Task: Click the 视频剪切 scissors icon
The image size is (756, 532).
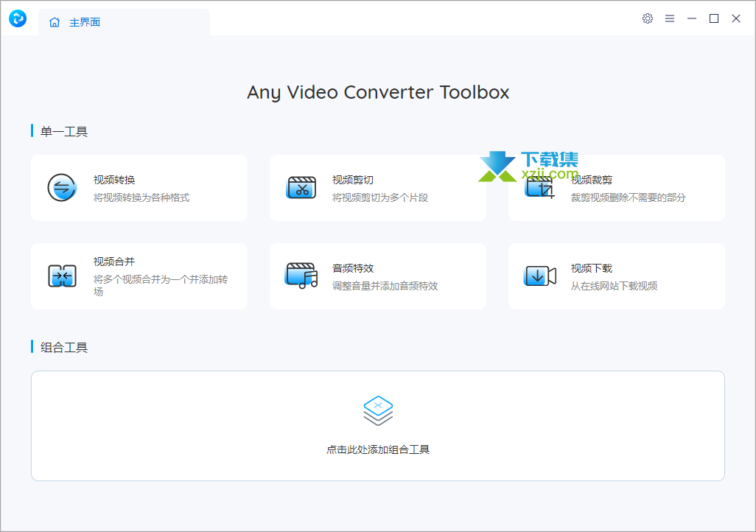Action: [x=301, y=188]
